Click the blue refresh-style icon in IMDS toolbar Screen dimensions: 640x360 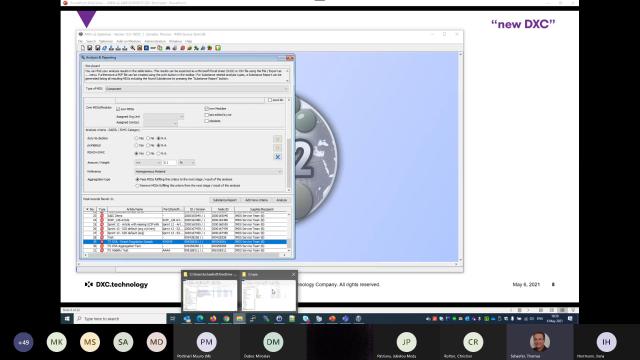coord(104,48)
